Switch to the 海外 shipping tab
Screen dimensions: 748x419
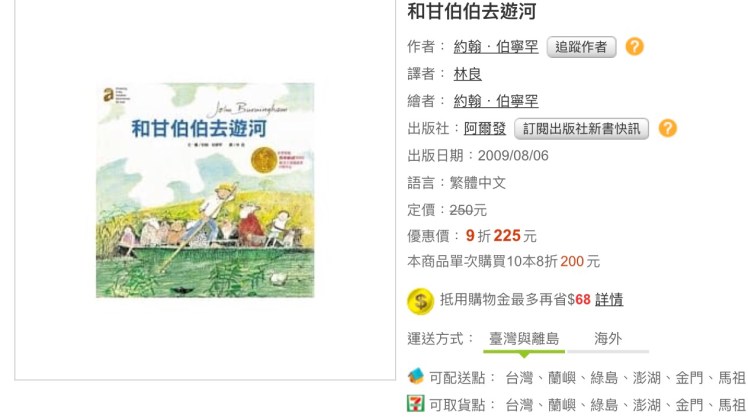(x=608, y=339)
